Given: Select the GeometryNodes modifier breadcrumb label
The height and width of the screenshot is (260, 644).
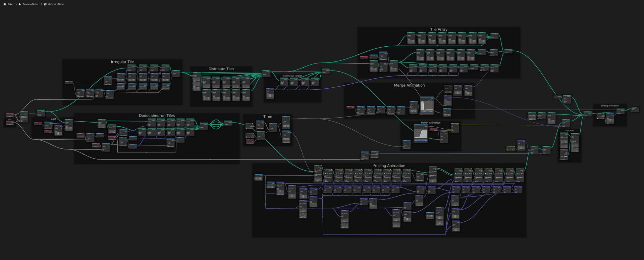Looking at the screenshot, I should coord(30,4).
